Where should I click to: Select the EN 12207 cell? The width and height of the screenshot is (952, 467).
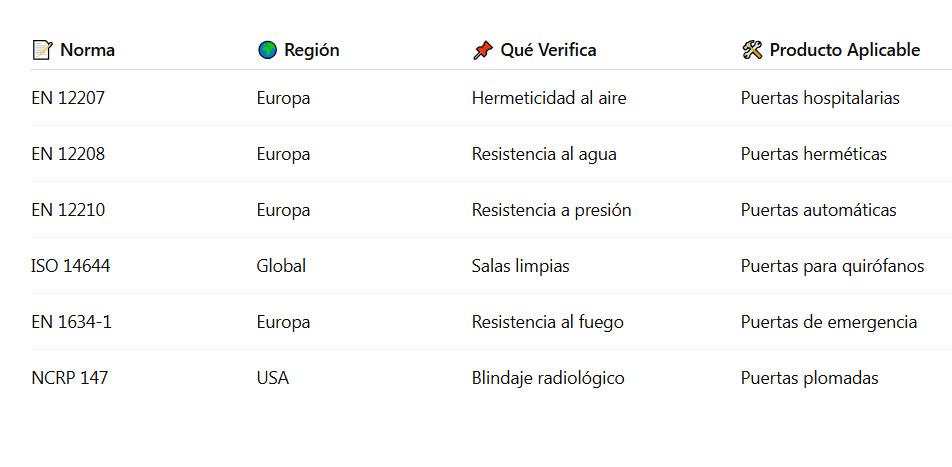click(x=68, y=98)
